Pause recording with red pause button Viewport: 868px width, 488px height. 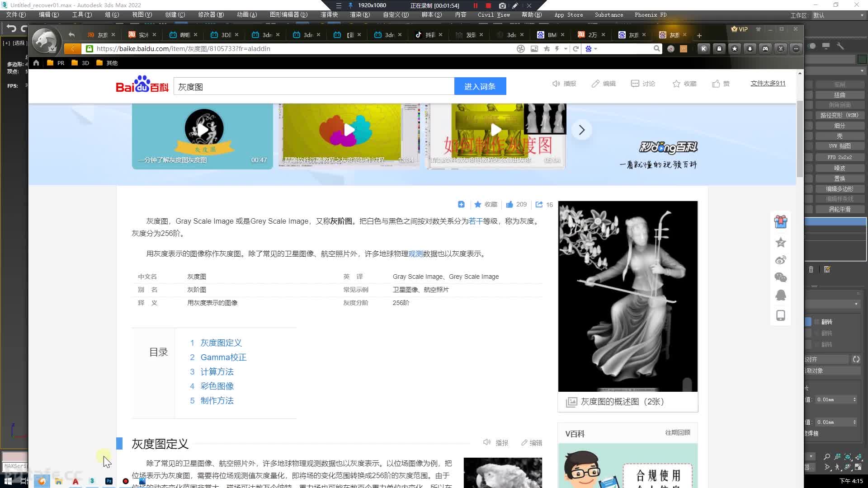tap(476, 5)
